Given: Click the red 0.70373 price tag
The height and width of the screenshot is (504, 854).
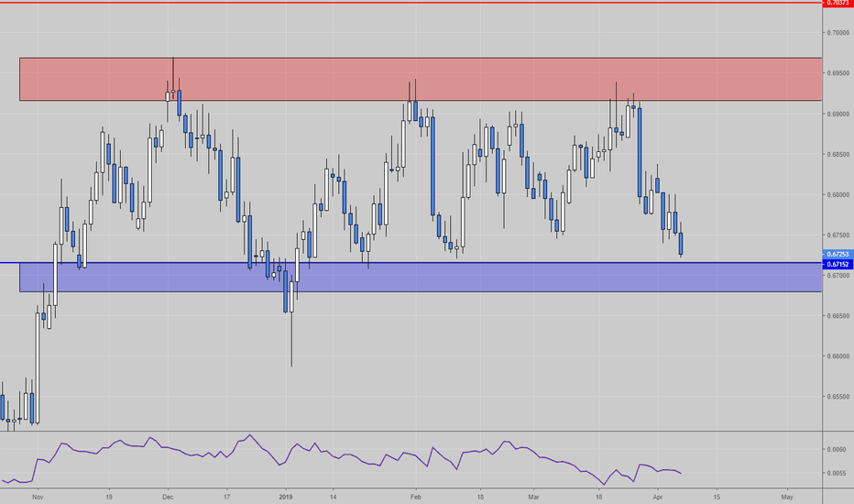Looking at the screenshot, I should coord(838,3).
